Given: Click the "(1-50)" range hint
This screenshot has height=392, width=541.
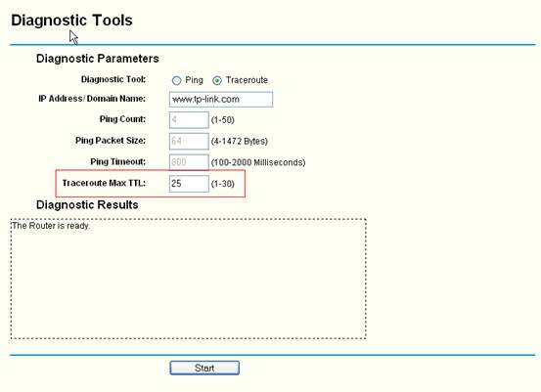Looking at the screenshot, I should pos(222,120).
